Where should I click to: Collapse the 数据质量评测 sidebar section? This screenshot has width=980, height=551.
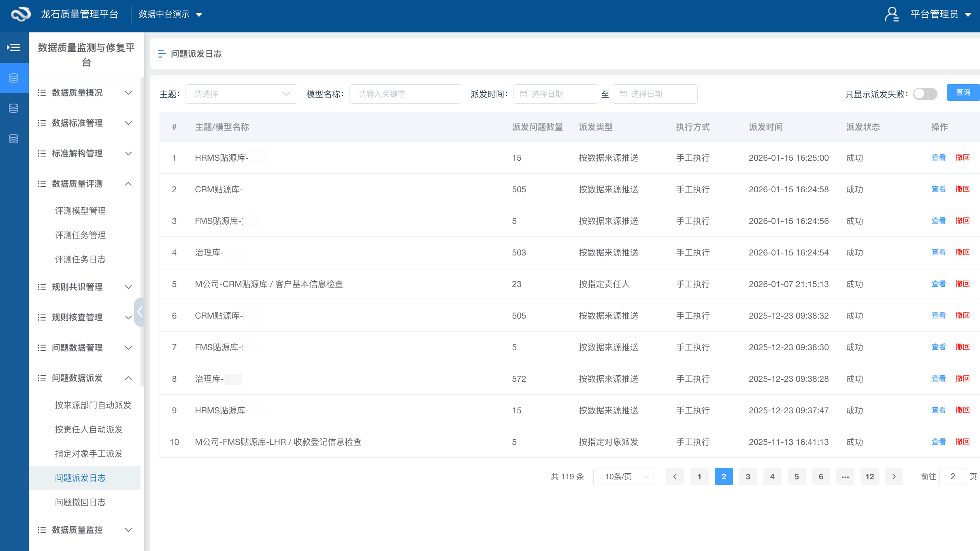tap(128, 183)
